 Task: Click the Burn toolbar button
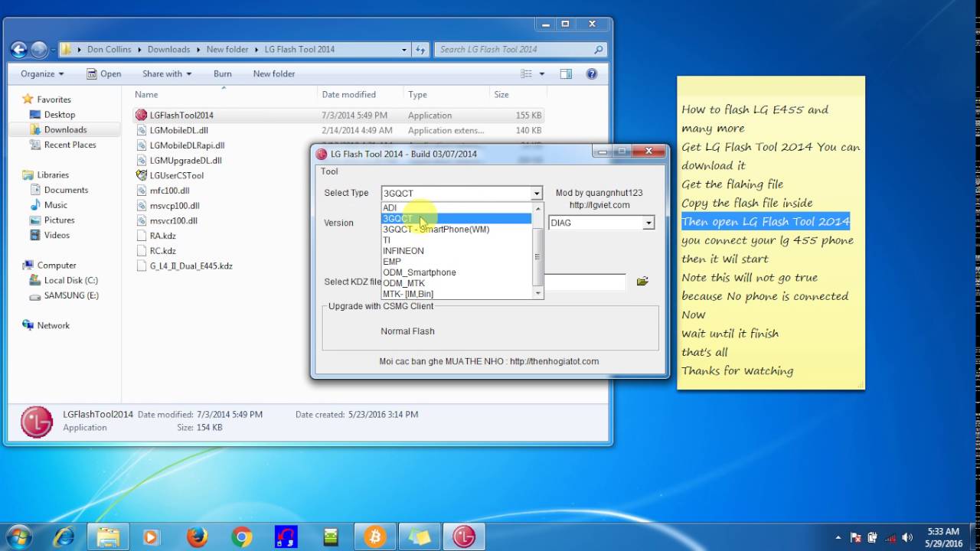pyautogui.click(x=222, y=74)
